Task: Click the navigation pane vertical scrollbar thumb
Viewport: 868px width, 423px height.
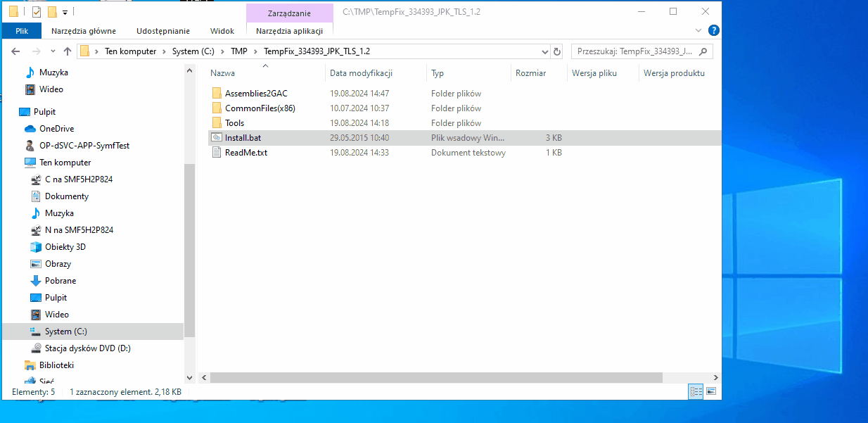Action: tap(189, 252)
